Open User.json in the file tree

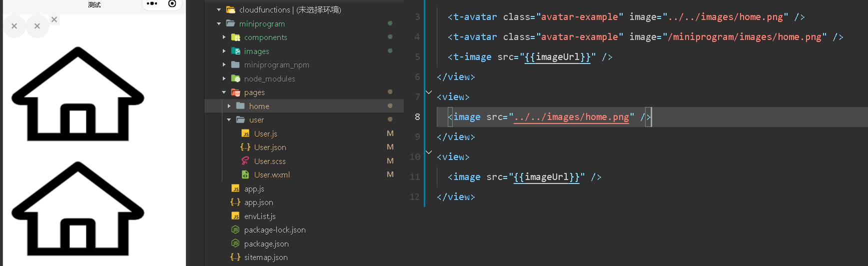(270, 147)
